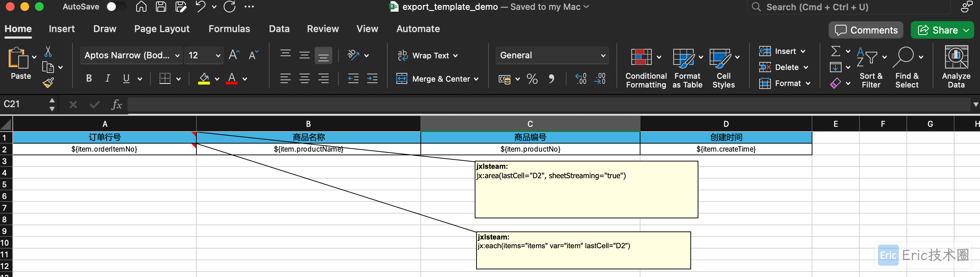Click the Save icon in title bar
The width and height of the screenshot is (980, 277).
tap(161, 7)
